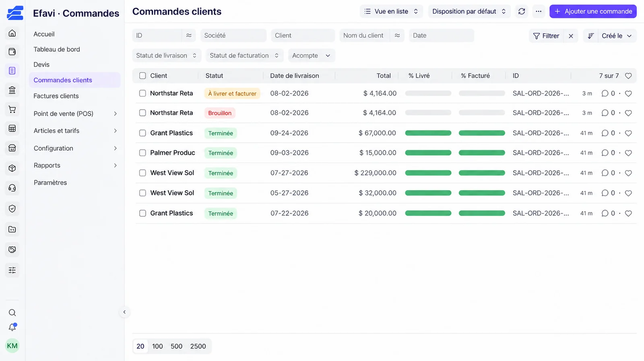Collapse the sidebar with the chevron
The height and width of the screenshot is (361, 644).
pos(124,312)
